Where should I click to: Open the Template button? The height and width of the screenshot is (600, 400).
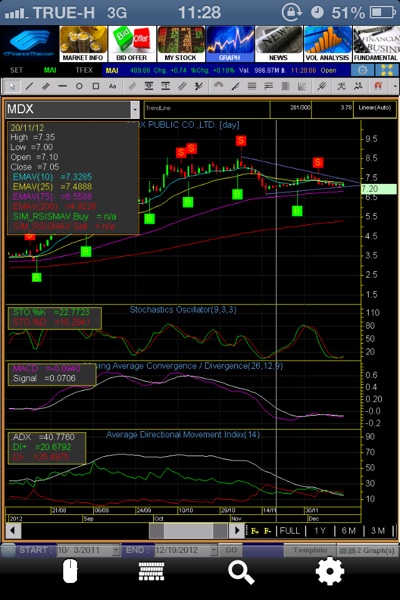(x=310, y=550)
